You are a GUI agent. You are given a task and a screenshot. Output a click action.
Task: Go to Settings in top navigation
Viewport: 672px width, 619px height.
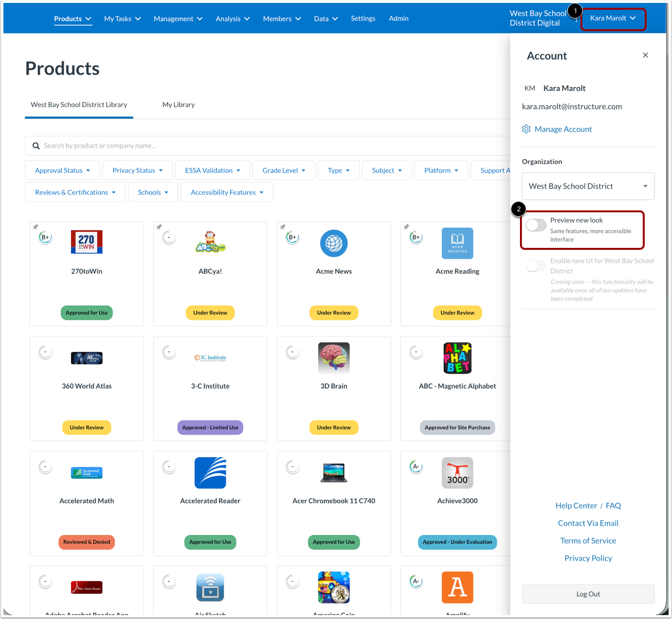(363, 19)
